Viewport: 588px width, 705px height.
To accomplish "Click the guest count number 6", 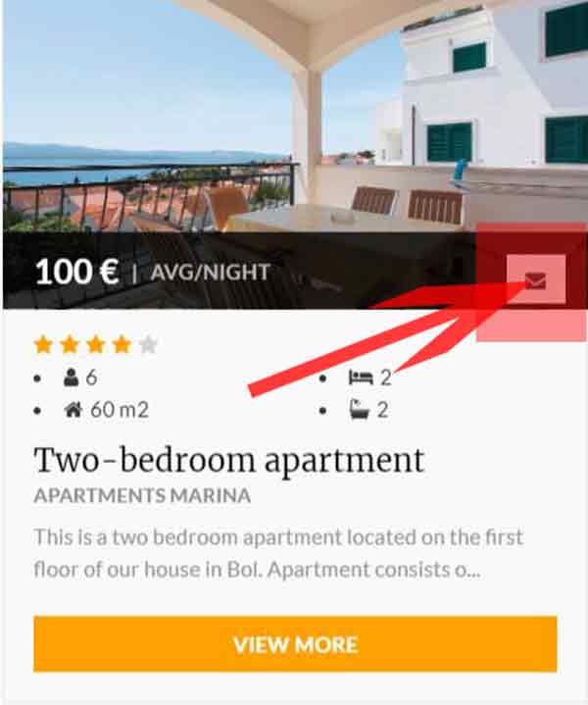I will click(91, 378).
